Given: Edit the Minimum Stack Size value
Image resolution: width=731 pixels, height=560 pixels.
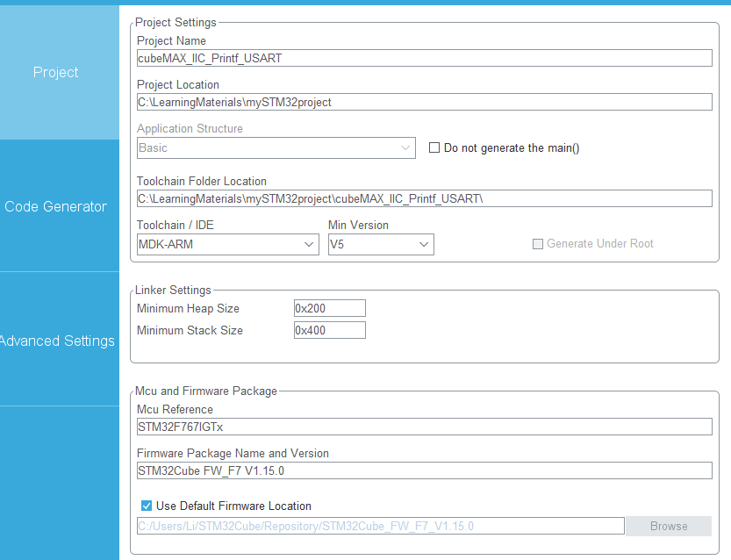Looking at the screenshot, I should pyautogui.click(x=330, y=330).
